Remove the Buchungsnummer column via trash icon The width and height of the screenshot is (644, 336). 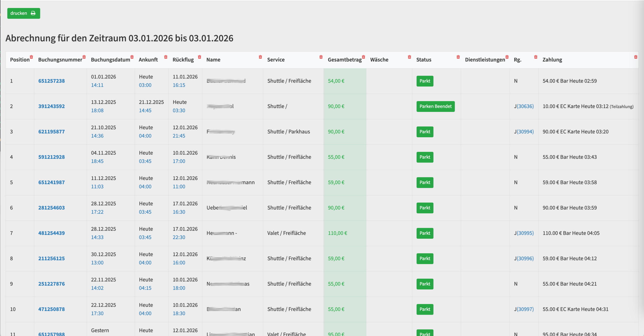pyautogui.click(x=84, y=57)
